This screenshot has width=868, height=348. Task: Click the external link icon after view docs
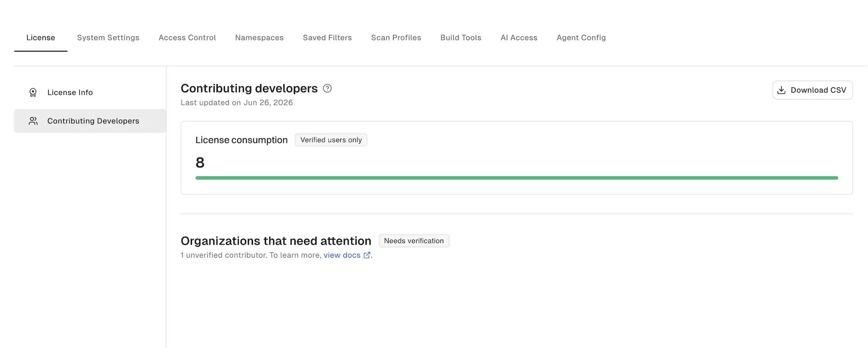(x=367, y=255)
